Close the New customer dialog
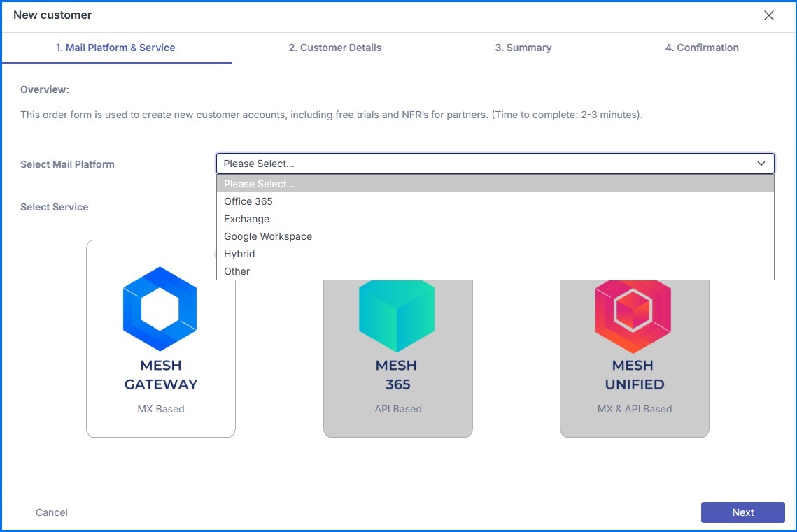The height and width of the screenshot is (532, 797). (769, 15)
